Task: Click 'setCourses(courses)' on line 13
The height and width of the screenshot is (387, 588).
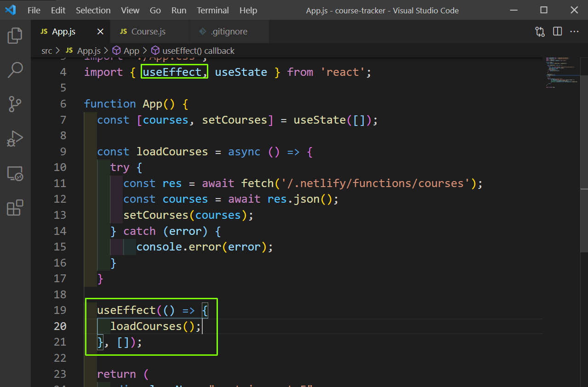Action: [185, 215]
